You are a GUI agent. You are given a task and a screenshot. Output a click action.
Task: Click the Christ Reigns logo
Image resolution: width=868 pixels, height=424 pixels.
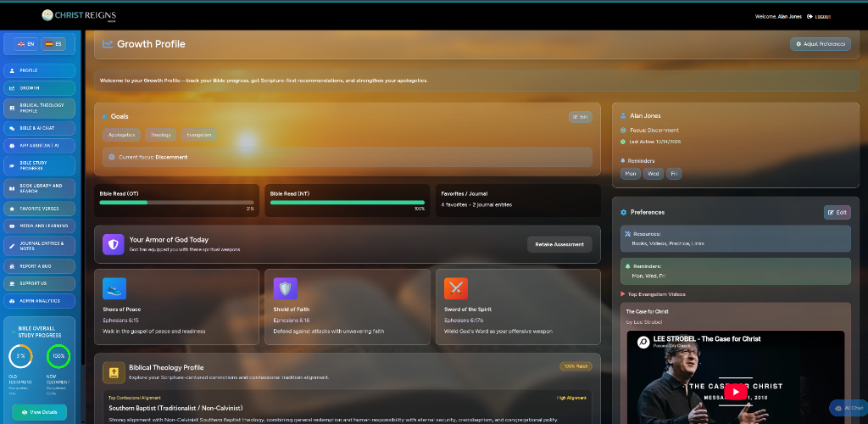79,15
